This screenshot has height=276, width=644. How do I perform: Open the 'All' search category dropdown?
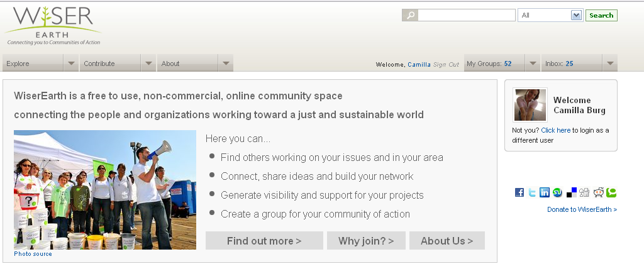[550, 15]
